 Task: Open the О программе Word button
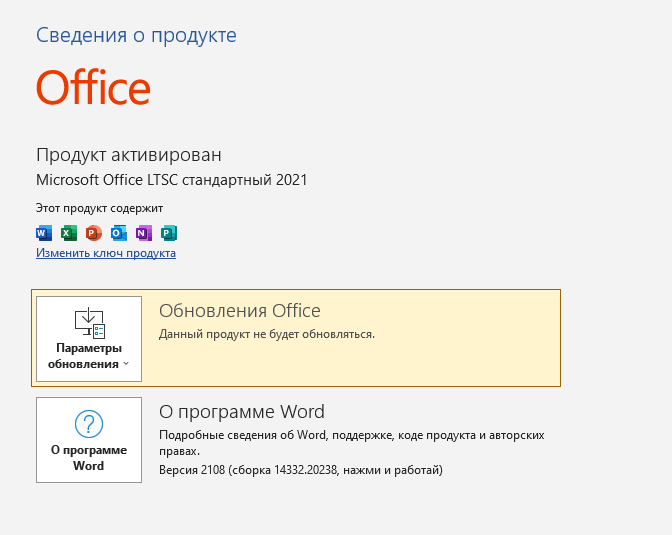(89, 440)
